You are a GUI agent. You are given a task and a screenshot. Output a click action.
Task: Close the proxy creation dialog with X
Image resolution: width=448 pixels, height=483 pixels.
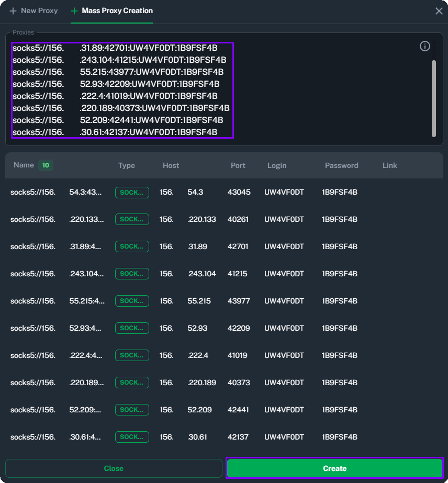(x=439, y=11)
